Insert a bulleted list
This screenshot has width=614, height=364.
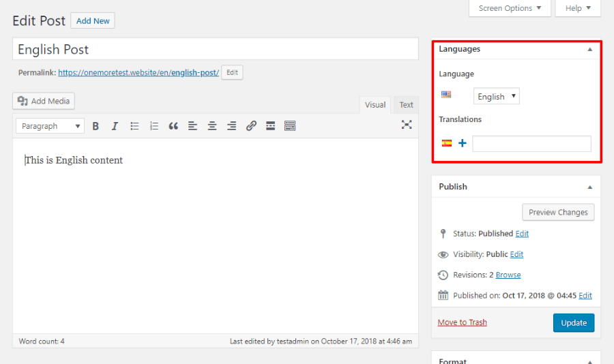point(134,126)
